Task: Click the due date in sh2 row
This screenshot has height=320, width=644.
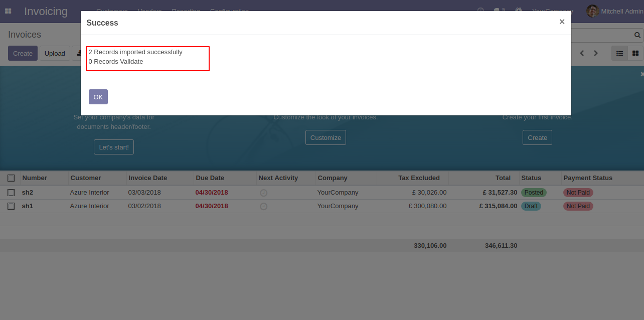Action: pyautogui.click(x=212, y=192)
